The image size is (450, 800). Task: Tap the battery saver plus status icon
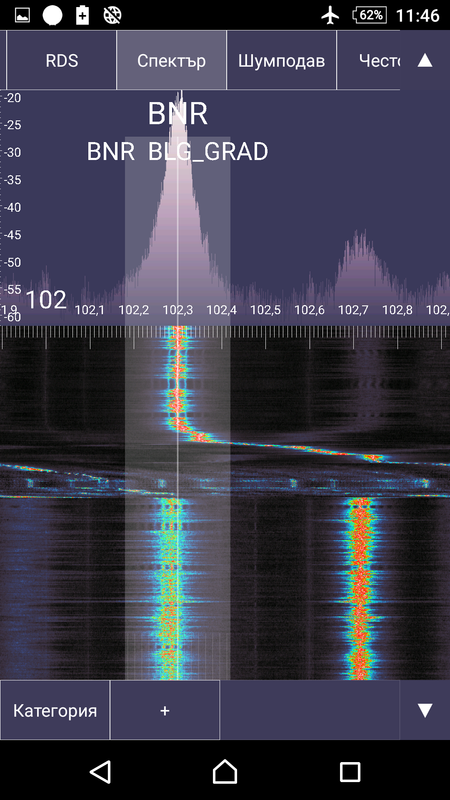click(x=83, y=15)
